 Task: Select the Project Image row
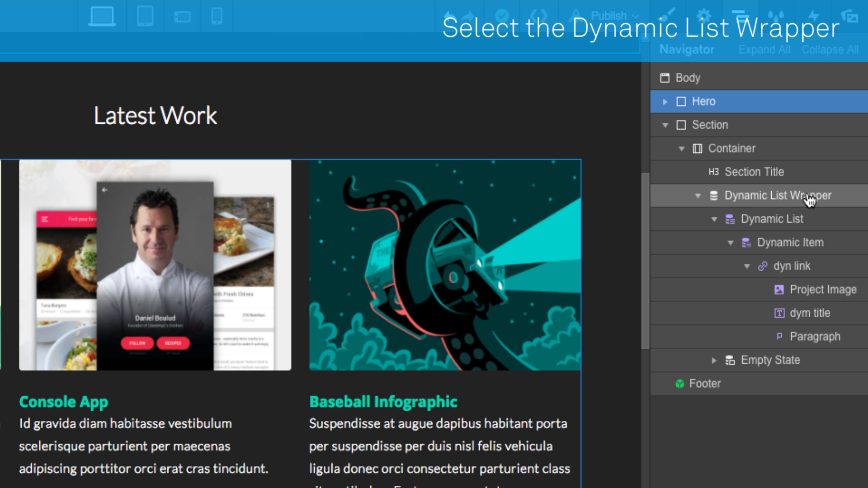759,289
